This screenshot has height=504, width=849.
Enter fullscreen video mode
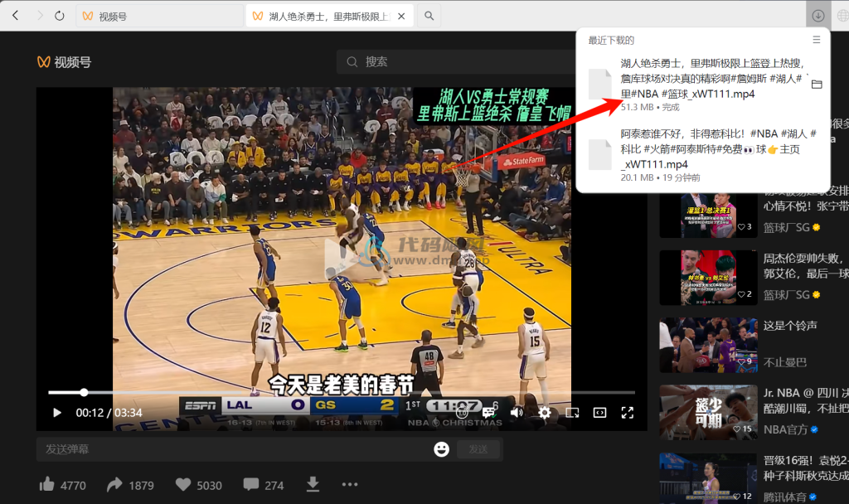pyautogui.click(x=628, y=413)
